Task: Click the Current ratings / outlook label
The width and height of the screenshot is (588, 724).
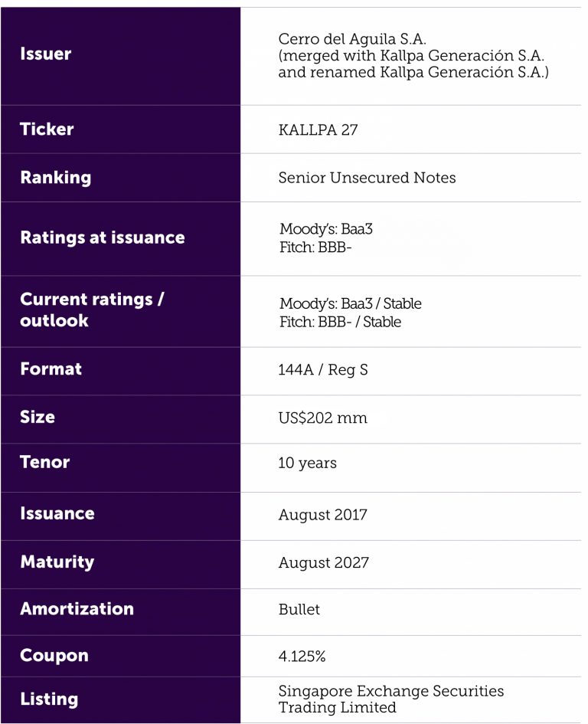Action: click(x=92, y=310)
